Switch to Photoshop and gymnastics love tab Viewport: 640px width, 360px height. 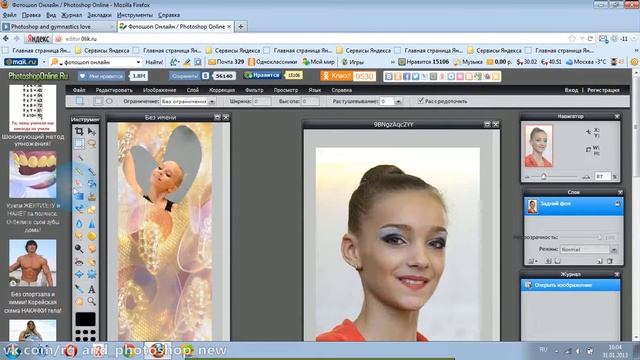58,27
